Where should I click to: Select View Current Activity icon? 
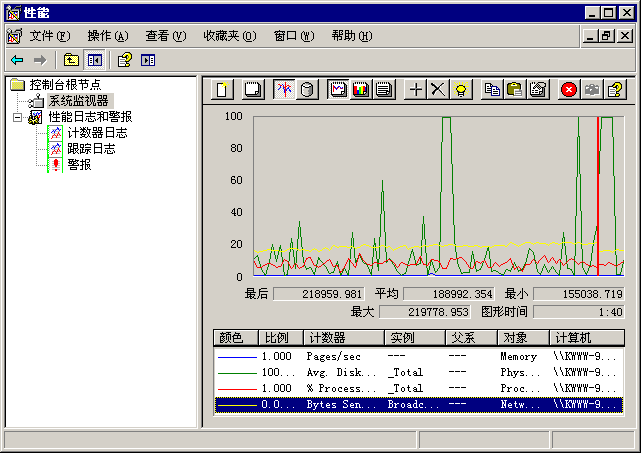point(284,90)
